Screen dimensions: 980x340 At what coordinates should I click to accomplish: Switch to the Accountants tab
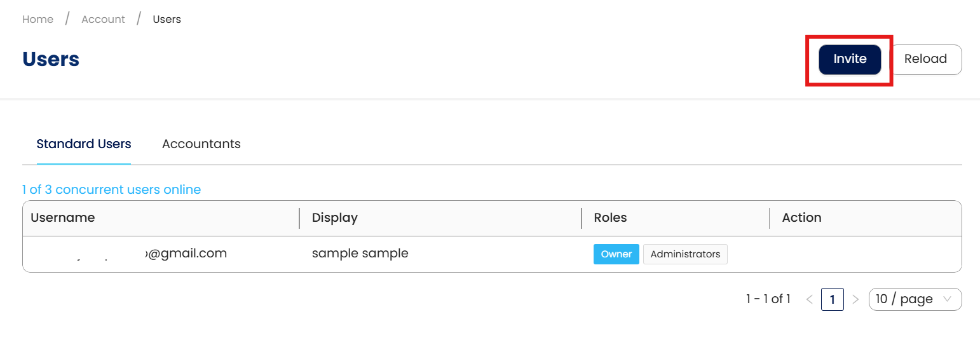click(201, 144)
